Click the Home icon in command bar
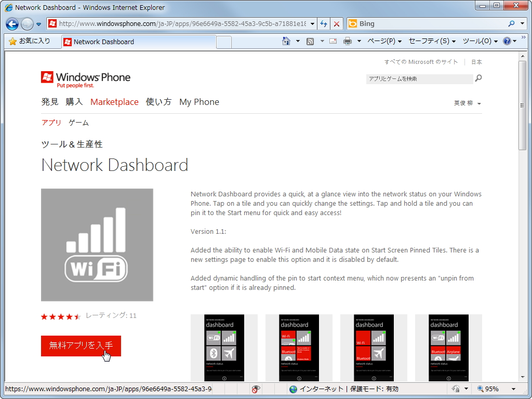The height and width of the screenshot is (399, 532). coord(286,41)
